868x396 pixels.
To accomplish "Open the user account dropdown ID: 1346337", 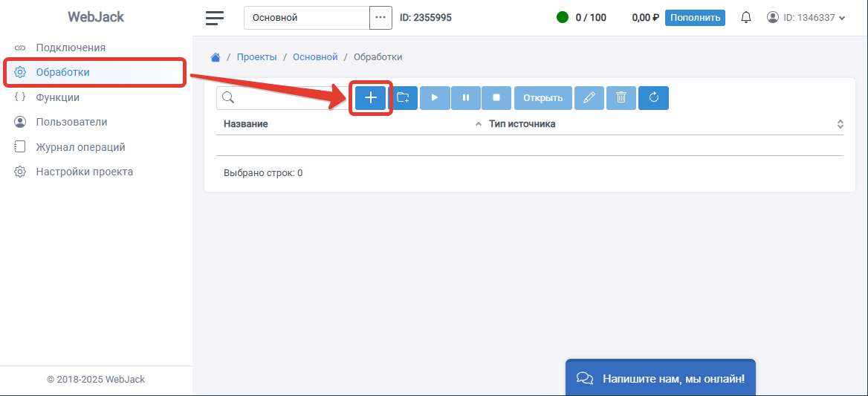I will pyautogui.click(x=806, y=18).
